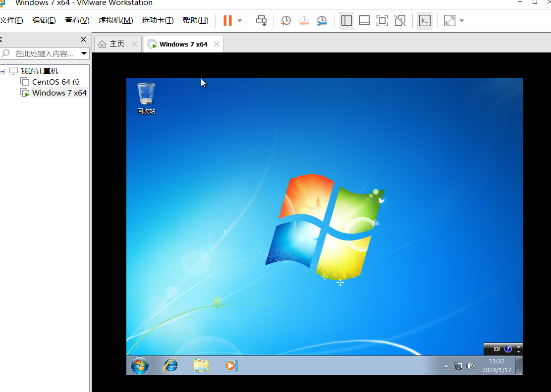Open Internet Explorer in guest taskbar

[x=171, y=366]
